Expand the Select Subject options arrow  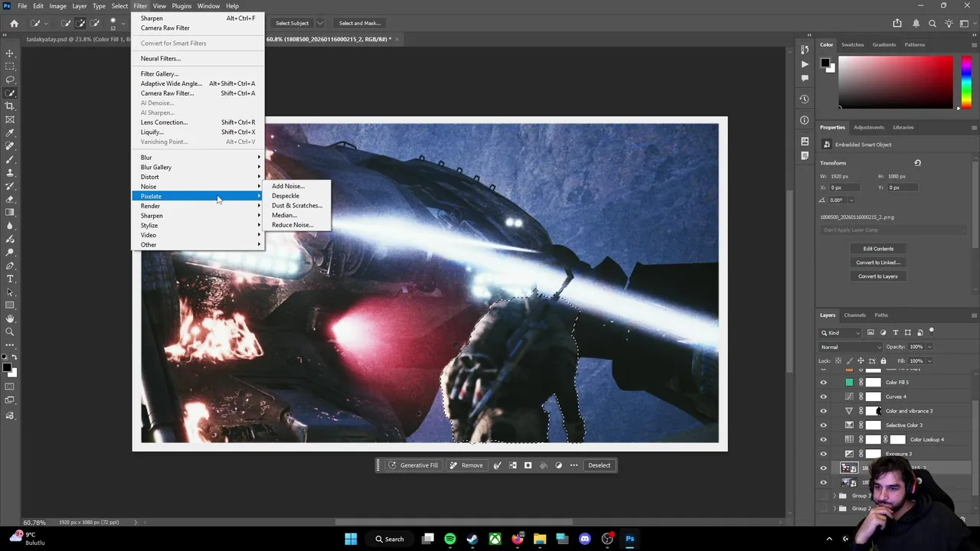tap(320, 23)
